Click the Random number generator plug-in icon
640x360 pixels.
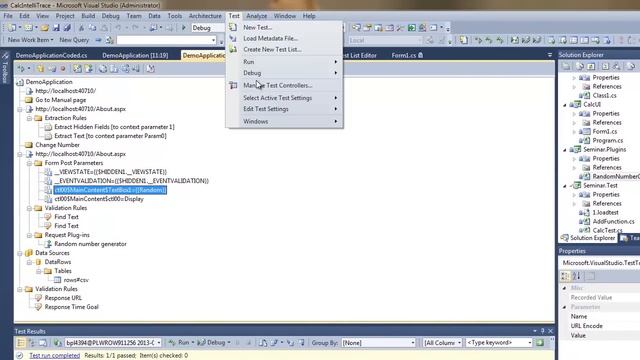click(48, 244)
